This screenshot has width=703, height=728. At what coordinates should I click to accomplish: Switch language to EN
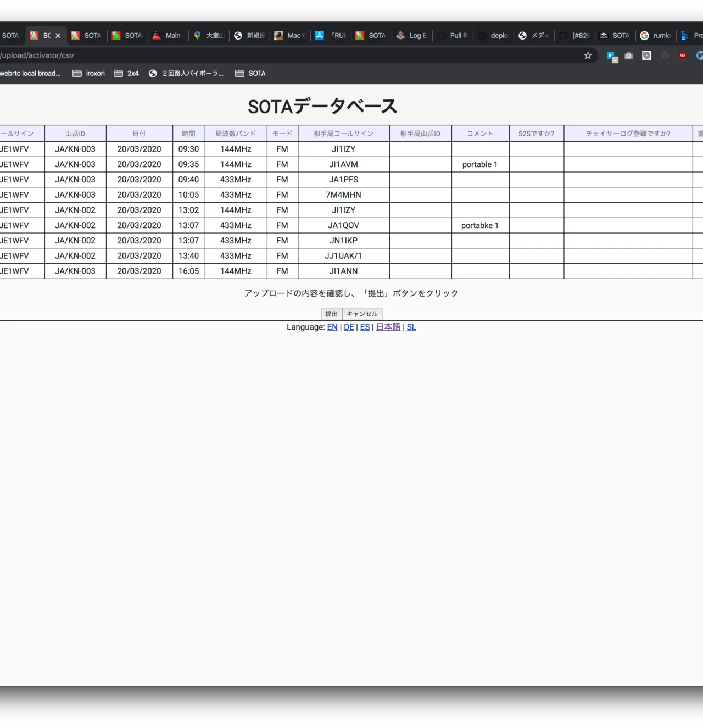332,327
